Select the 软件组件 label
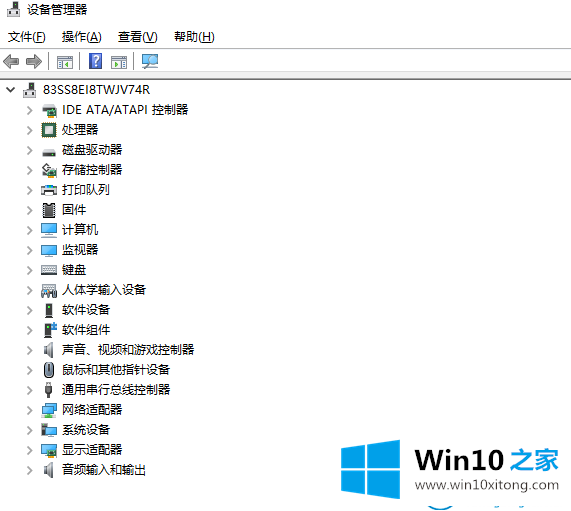This screenshot has width=571, height=511. pyautogui.click(x=86, y=330)
